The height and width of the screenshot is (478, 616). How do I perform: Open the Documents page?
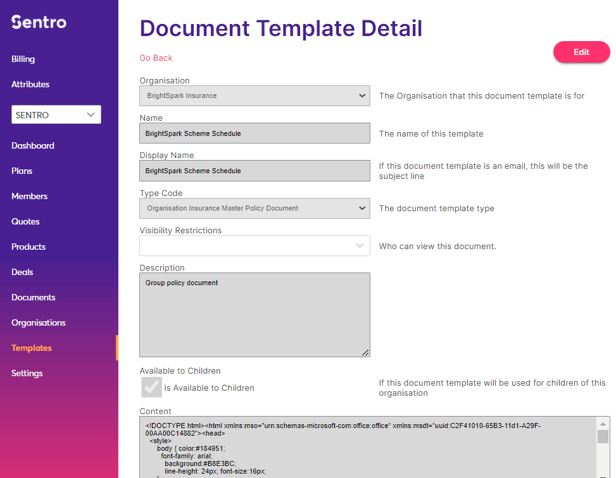click(33, 297)
